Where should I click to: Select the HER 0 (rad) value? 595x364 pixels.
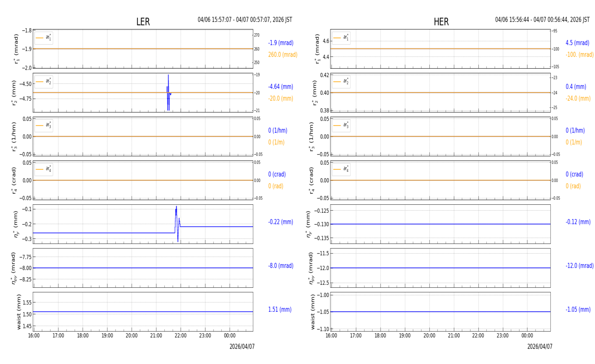[x=573, y=186]
